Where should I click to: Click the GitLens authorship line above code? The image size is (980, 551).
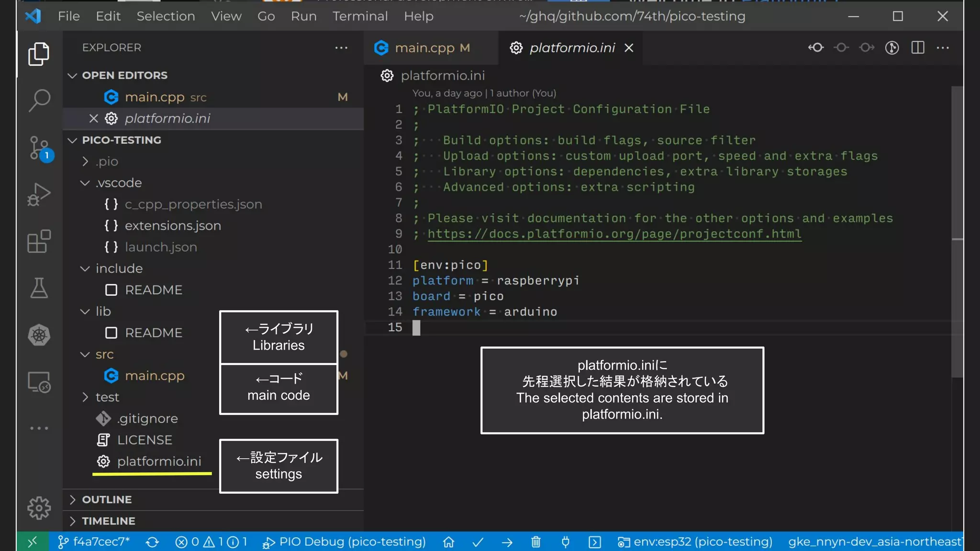pyautogui.click(x=484, y=93)
